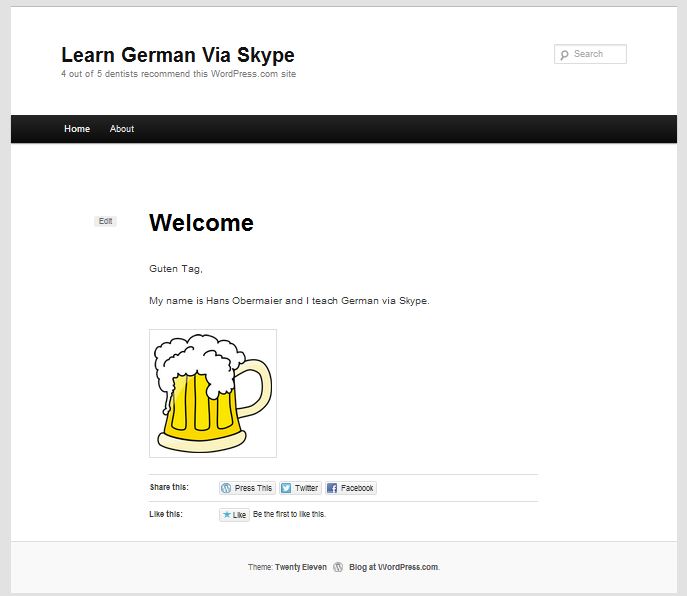Open the Learn German Via Skype site title
The width and height of the screenshot is (687, 596).
(x=178, y=55)
